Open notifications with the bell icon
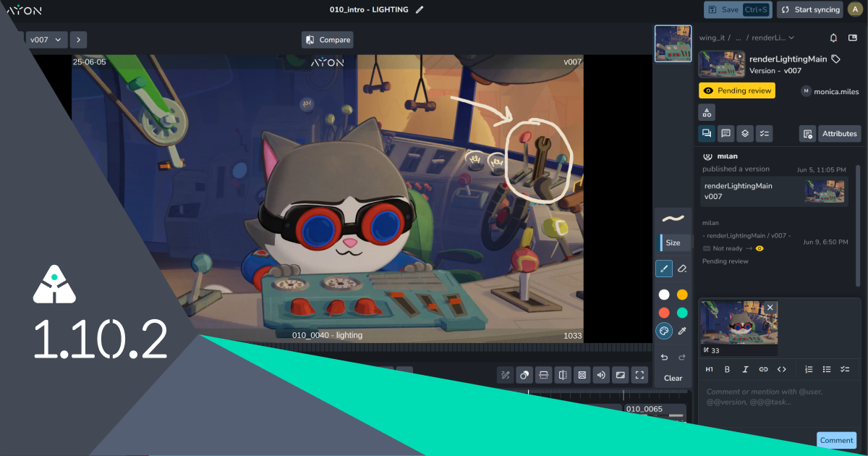Screen dimensions: 868x456 pos(833,38)
